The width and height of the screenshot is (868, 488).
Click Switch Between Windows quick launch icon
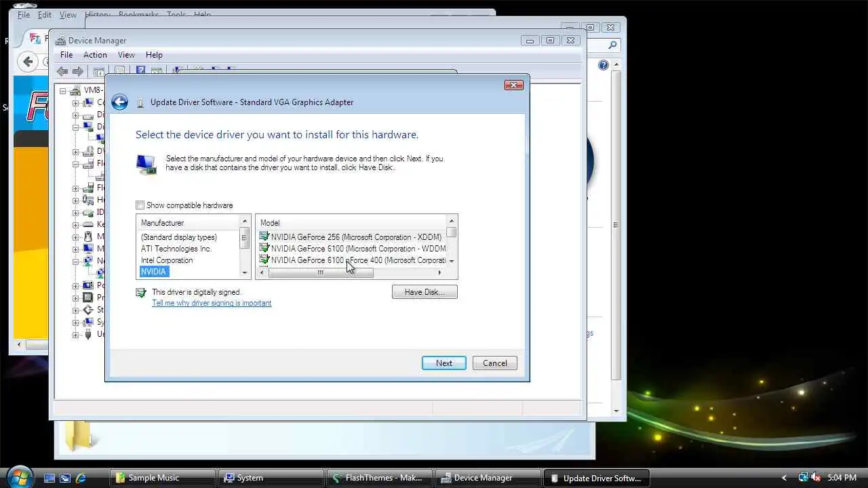(65, 478)
